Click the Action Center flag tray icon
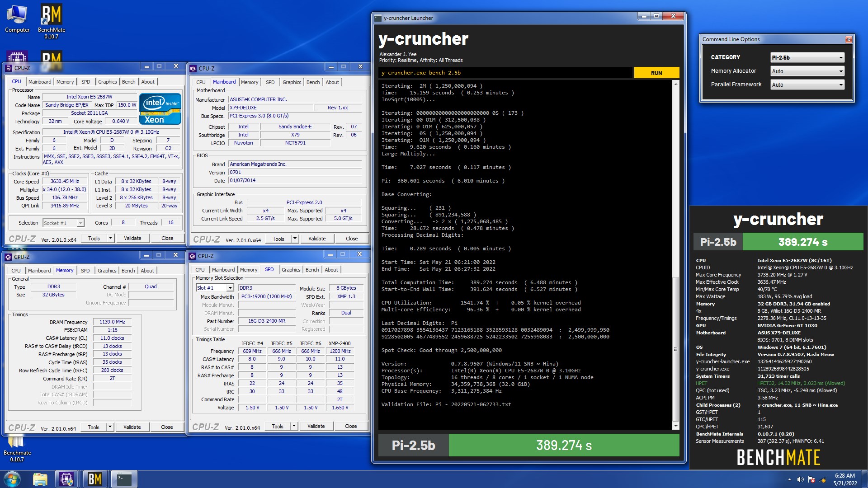The image size is (868, 488). point(811,479)
